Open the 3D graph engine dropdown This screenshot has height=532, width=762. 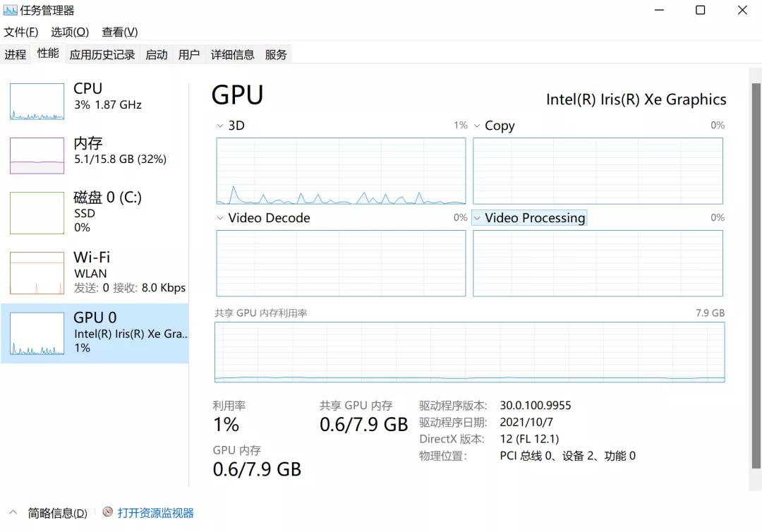(220, 126)
